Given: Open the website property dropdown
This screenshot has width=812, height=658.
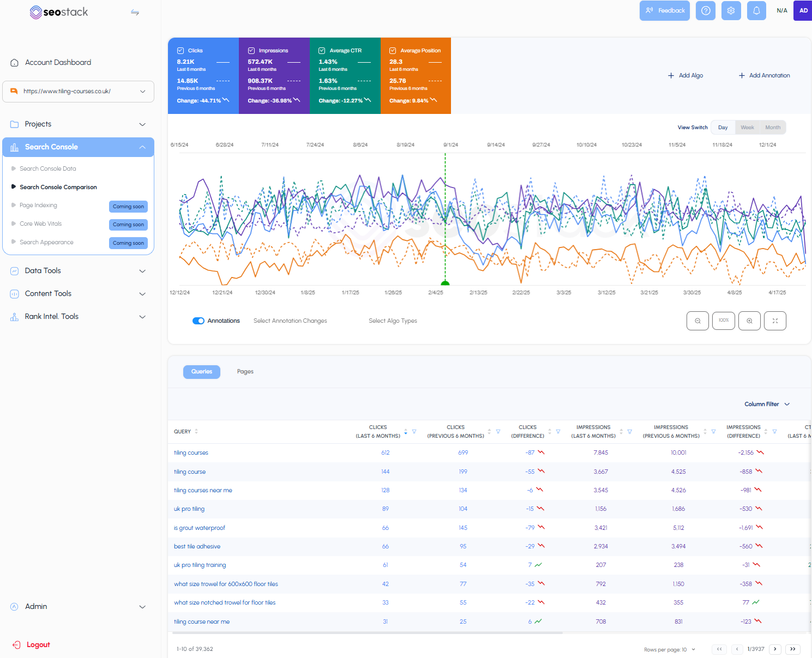Looking at the screenshot, I should tap(143, 91).
